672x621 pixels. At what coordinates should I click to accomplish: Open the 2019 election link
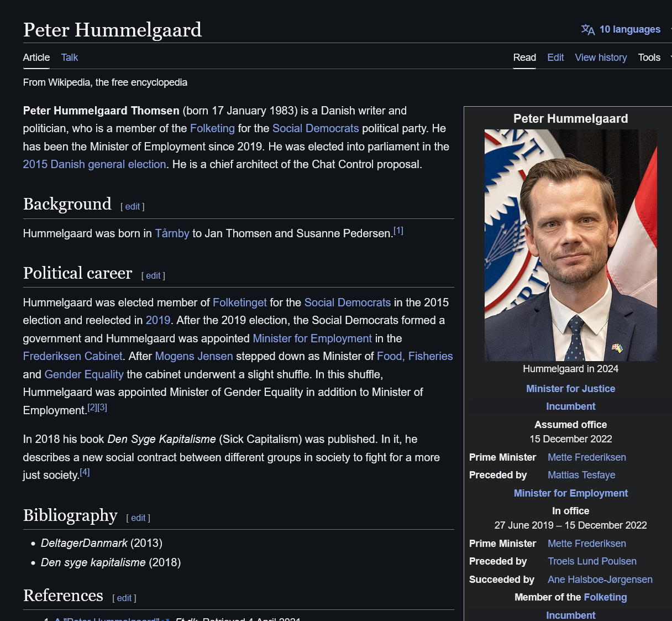click(x=158, y=320)
